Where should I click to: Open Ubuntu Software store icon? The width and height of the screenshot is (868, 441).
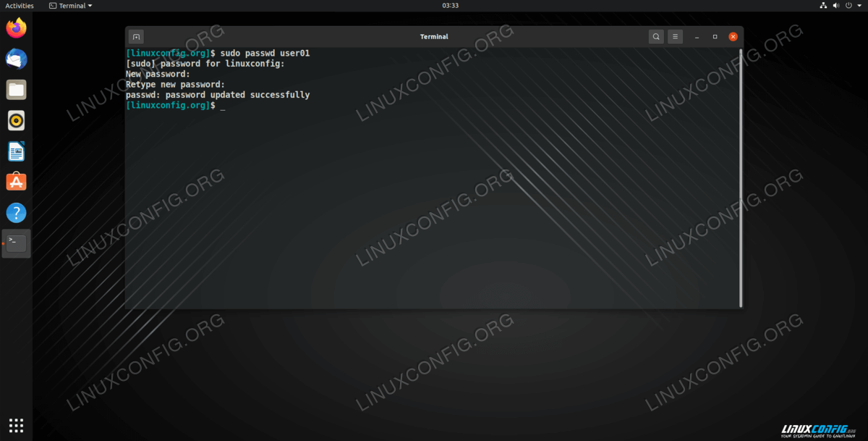pos(16,182)
